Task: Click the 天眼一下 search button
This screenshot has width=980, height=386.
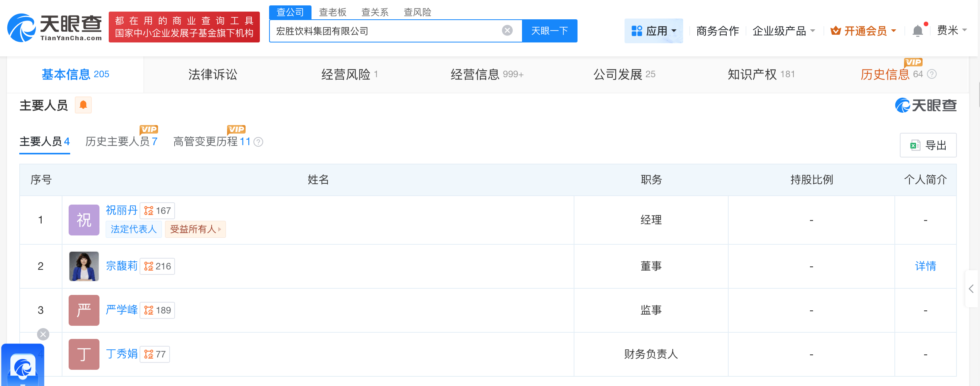Action: (x=550, y=30)
